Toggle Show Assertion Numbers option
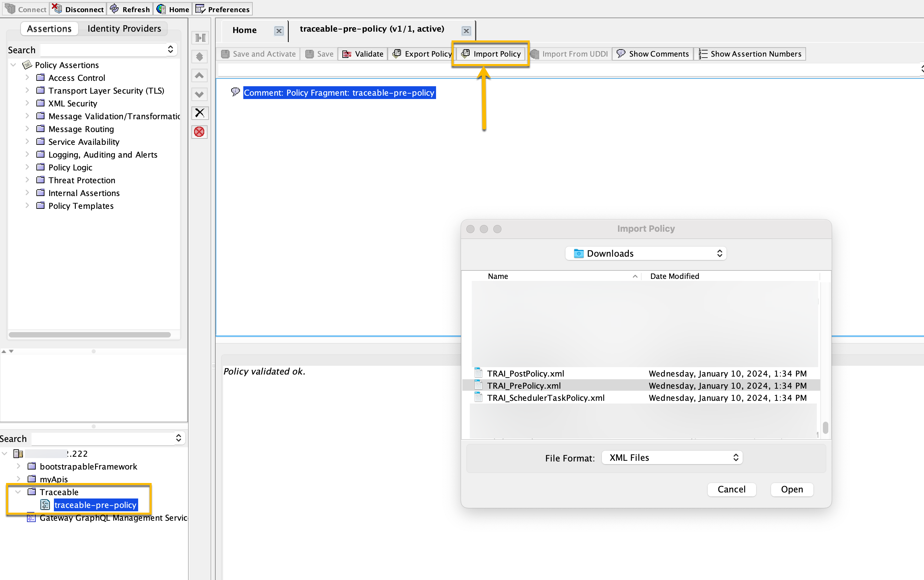The image size is (924, 580). 750,54
